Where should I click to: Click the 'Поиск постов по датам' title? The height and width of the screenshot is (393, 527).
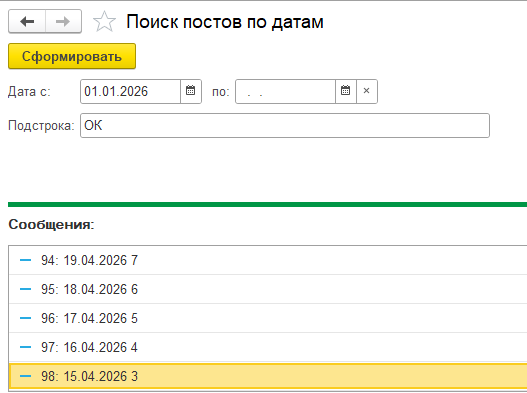point(225,22)
